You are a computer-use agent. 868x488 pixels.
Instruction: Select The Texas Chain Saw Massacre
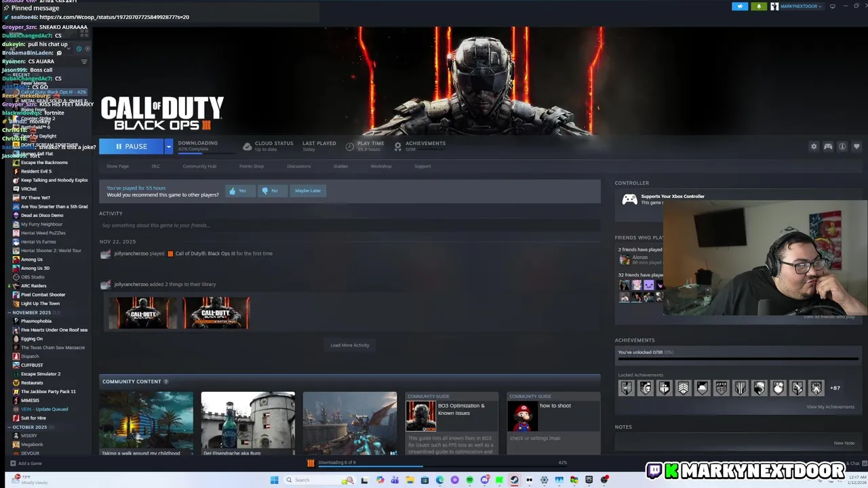[x=52, y=348]
